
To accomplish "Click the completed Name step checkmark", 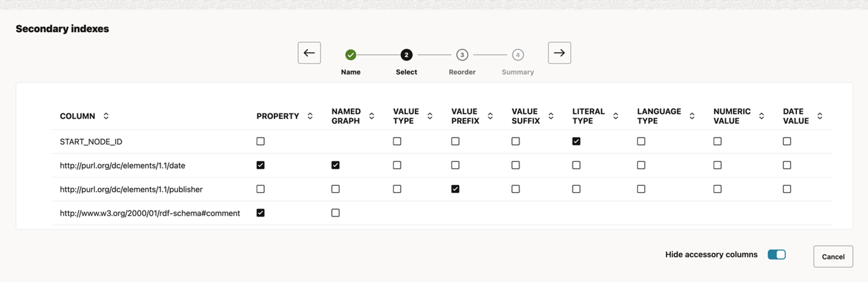I will [x=351, y=55].
